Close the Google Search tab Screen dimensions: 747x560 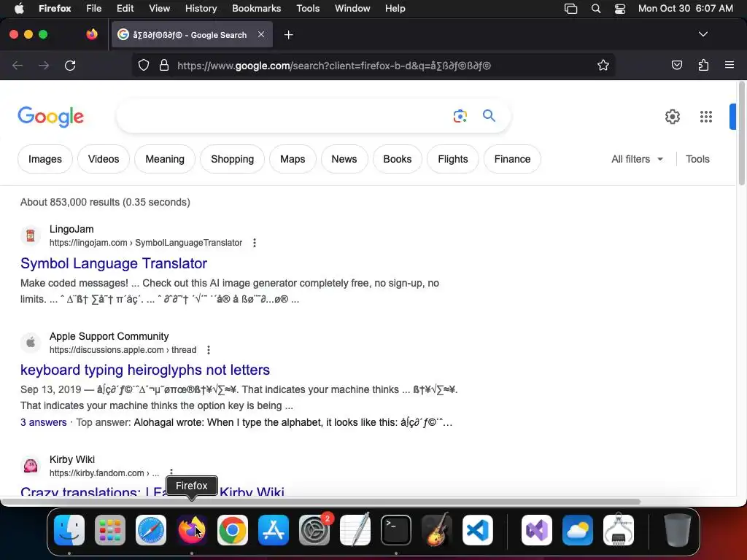(261, 34)
